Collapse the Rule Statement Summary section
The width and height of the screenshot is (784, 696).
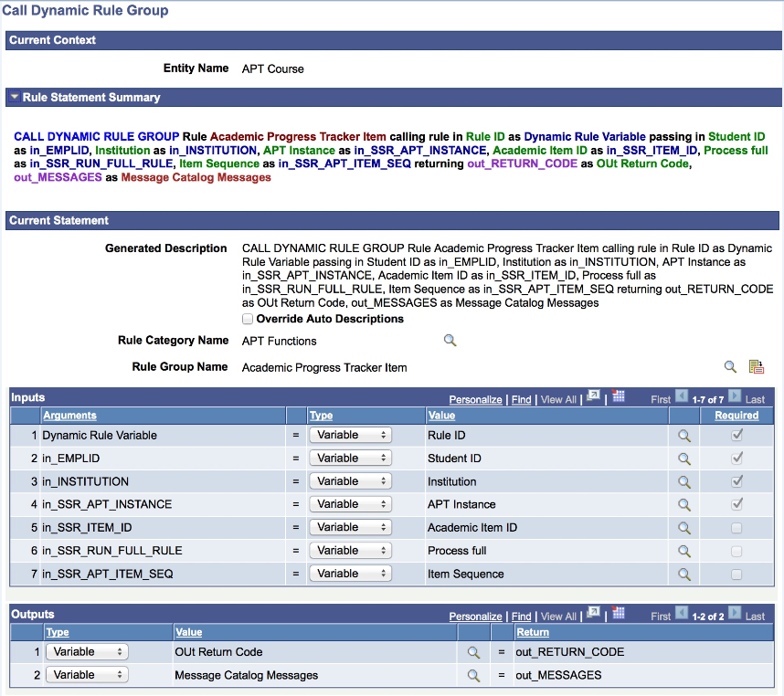click(14, 97)
